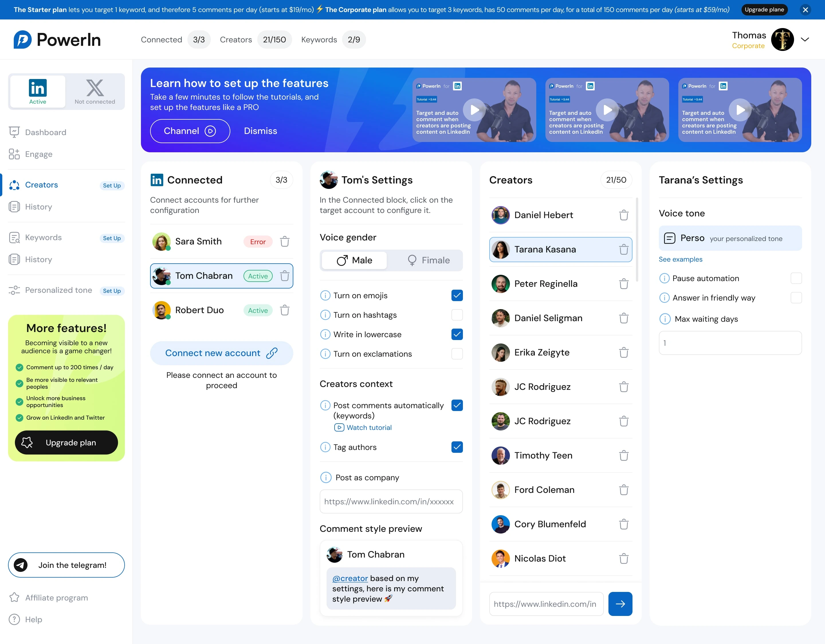Open the Perso voice tone selector

(x=730, y=238)
